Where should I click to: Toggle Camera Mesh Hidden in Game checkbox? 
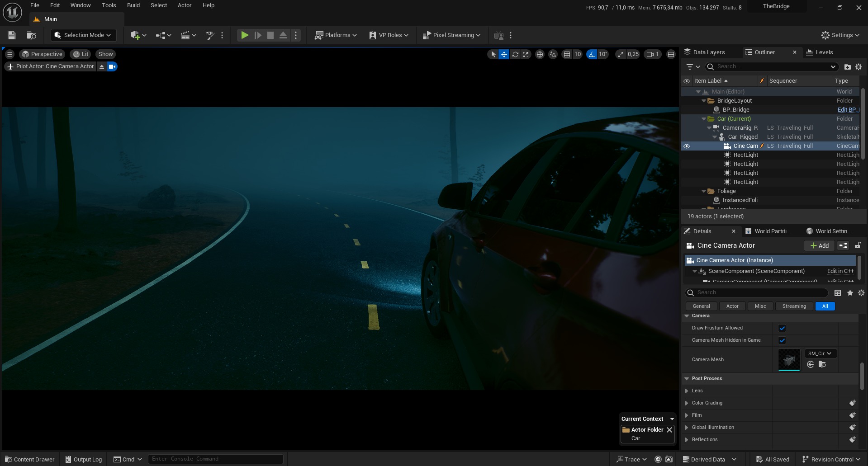tap(782, 340)
